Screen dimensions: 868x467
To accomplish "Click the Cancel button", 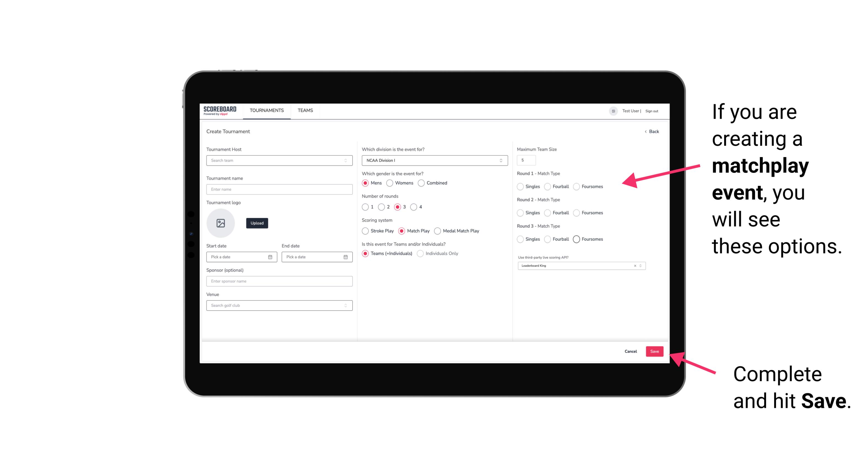I will click(x=631, y=351).
